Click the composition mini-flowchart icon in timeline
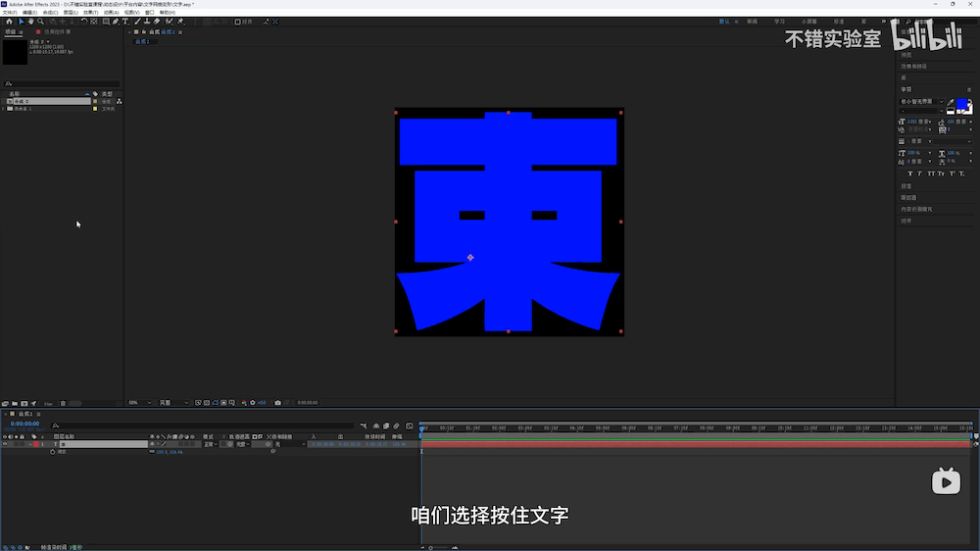Image resolution: width=980 pixels, height=551 pixels. tap(364, 426)
